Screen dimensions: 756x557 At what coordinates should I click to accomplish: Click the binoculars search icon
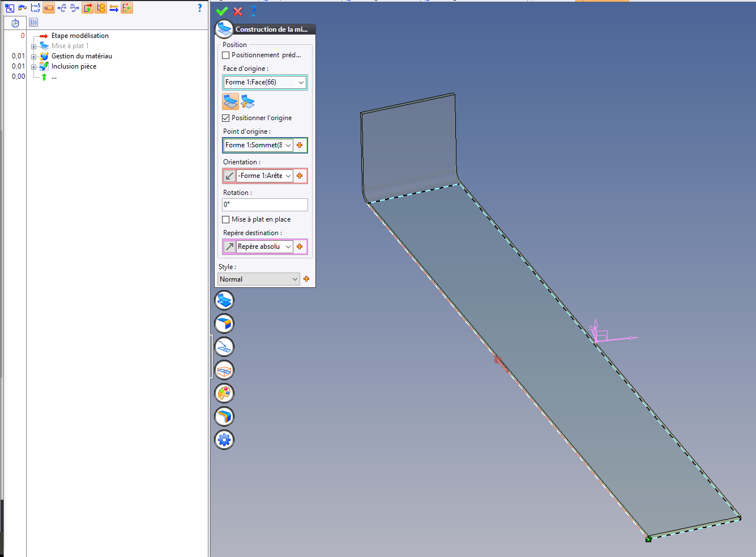pyautogui.click(x=22, y=8)
